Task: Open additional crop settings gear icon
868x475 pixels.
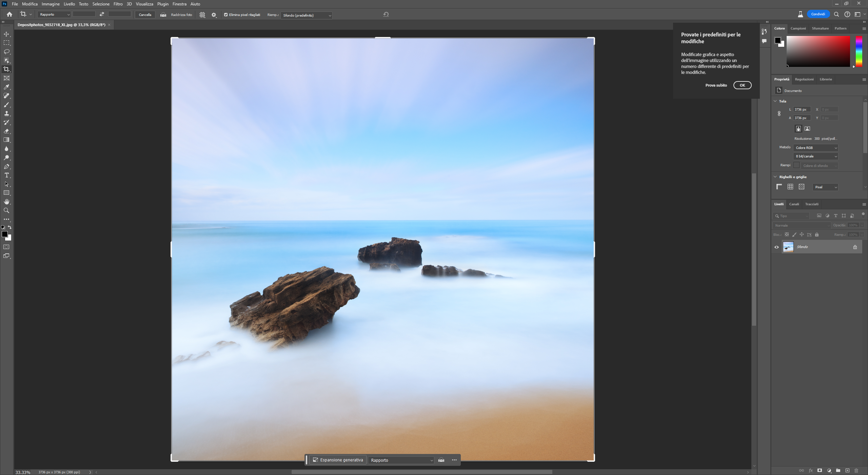Action: [214, 15]
